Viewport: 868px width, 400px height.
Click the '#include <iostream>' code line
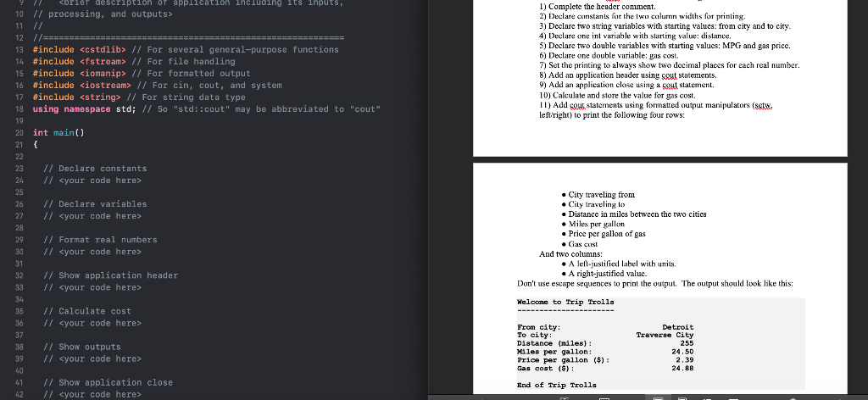157,86
